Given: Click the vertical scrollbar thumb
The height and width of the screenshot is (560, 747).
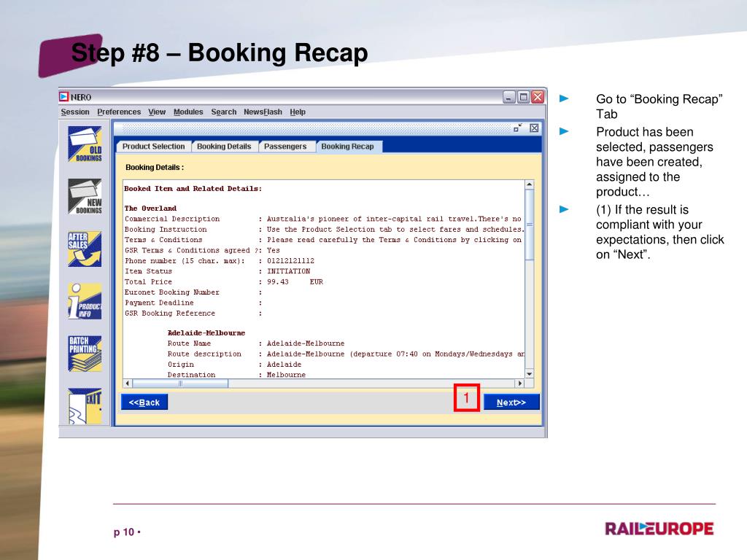Looking at the screenshot, I should coord(530,225).
